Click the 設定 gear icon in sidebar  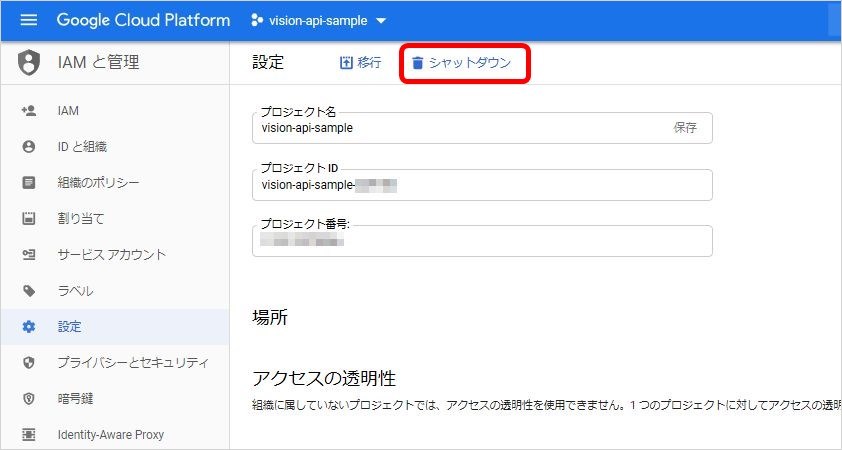click(28, 326)
